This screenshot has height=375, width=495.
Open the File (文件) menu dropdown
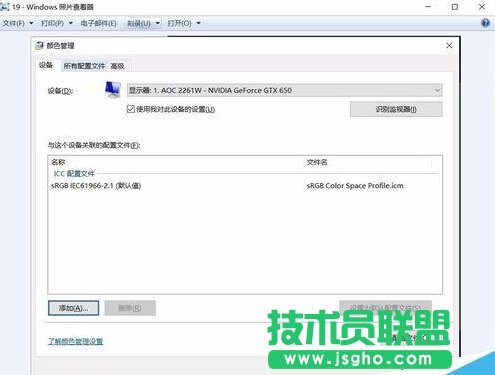tap(18, 23)
